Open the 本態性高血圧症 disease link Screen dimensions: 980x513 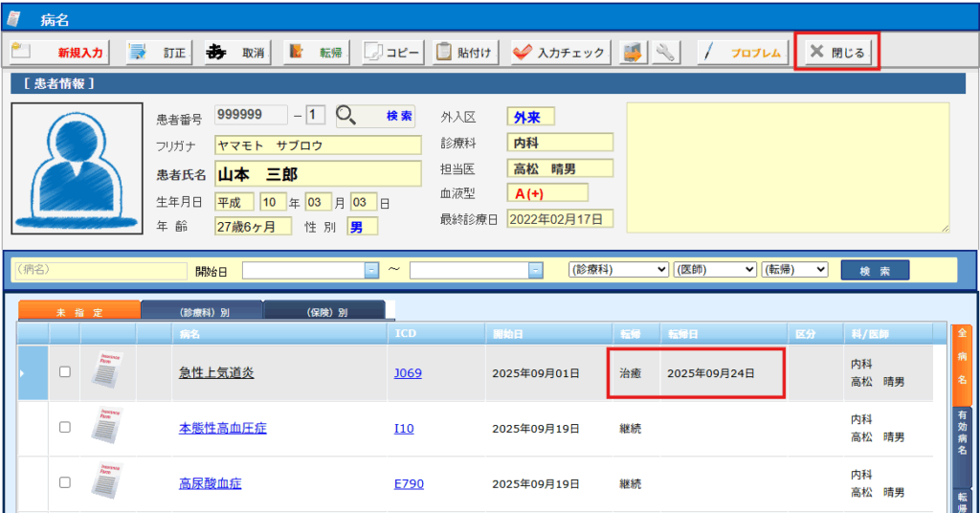click(222, 428)
